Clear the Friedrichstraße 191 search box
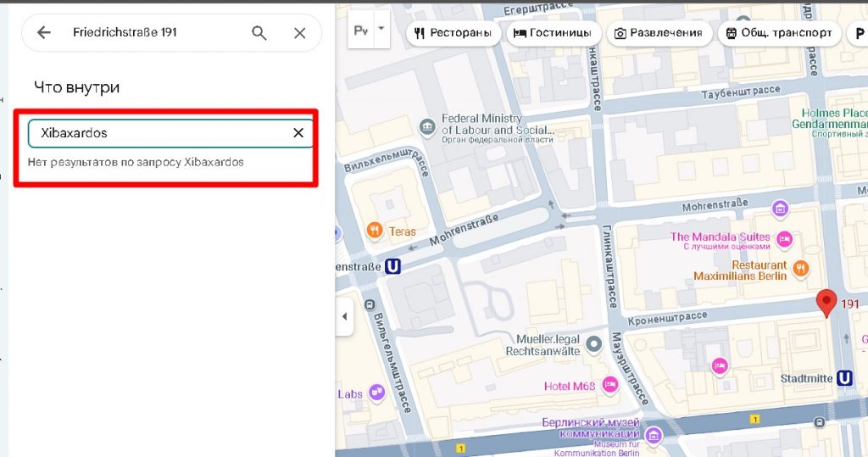This screenshot has width=868, height=457. point(299,33)
